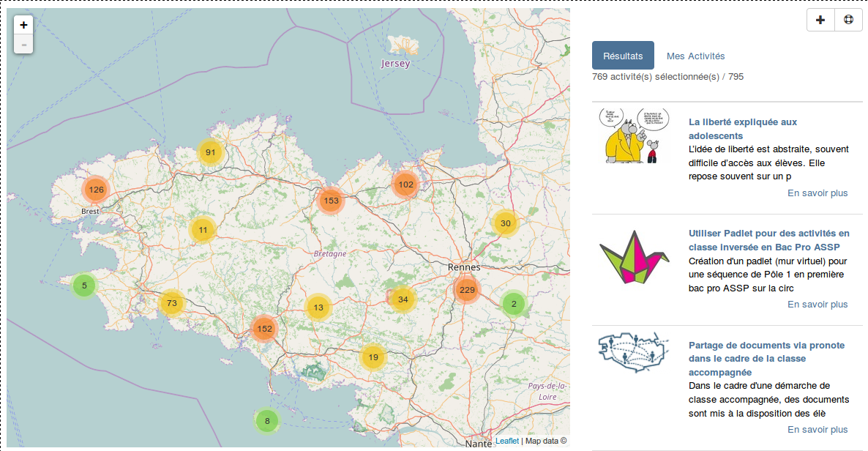Click the cat cartoon thumbnail
This screenshot has width=868, height=451.
pos(634,136)
